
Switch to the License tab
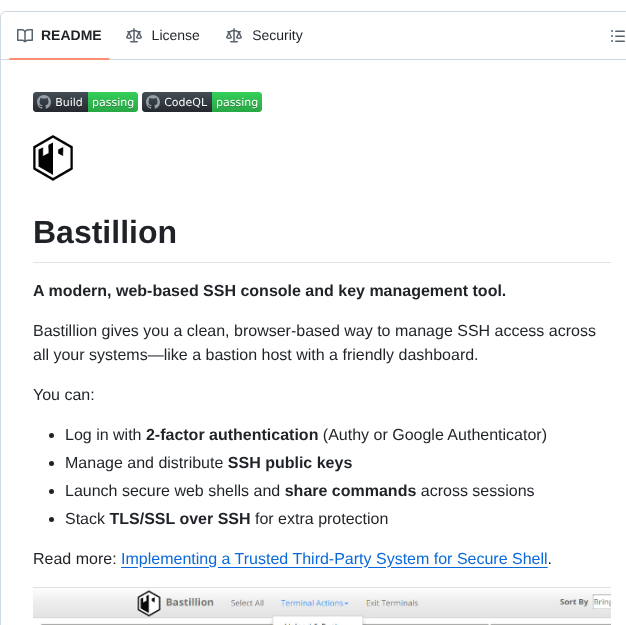(x=162, y=36)
